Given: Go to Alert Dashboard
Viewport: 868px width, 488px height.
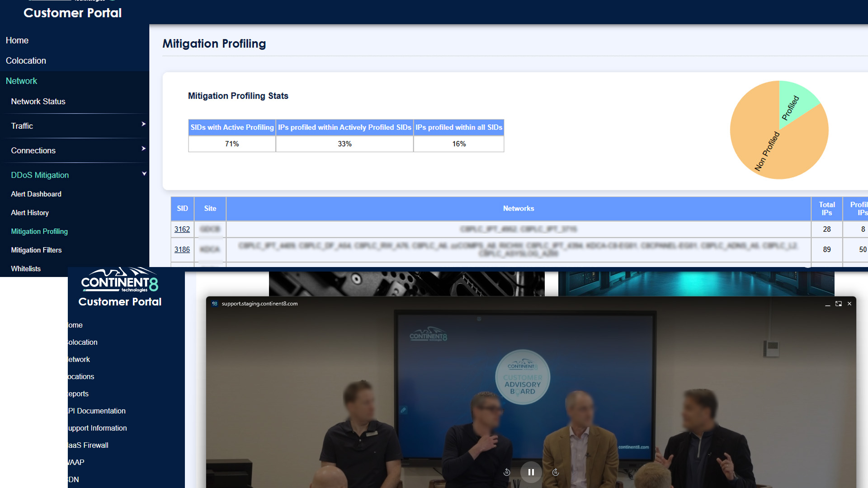Looking at the screenshot, I should [36, 194].
